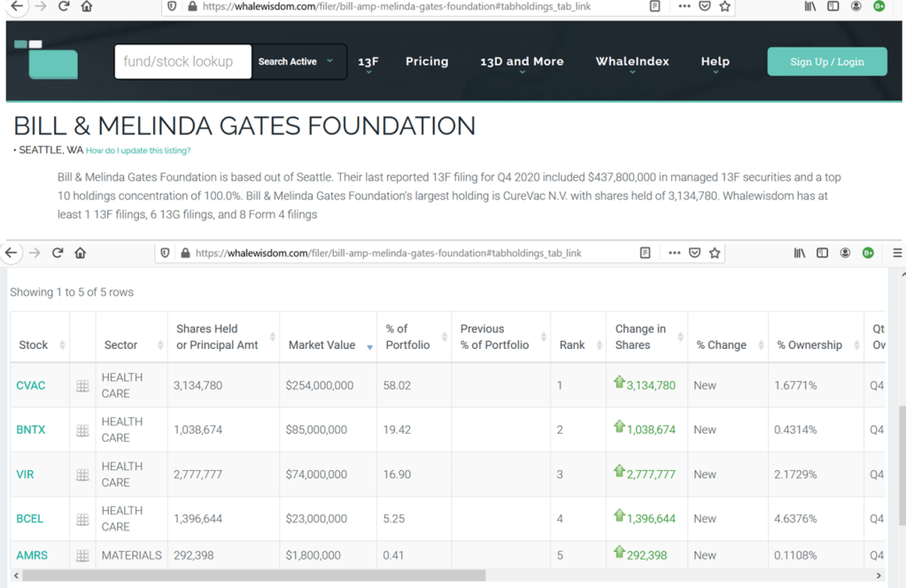Click the grid icon beside AMRS

point(82,555)
